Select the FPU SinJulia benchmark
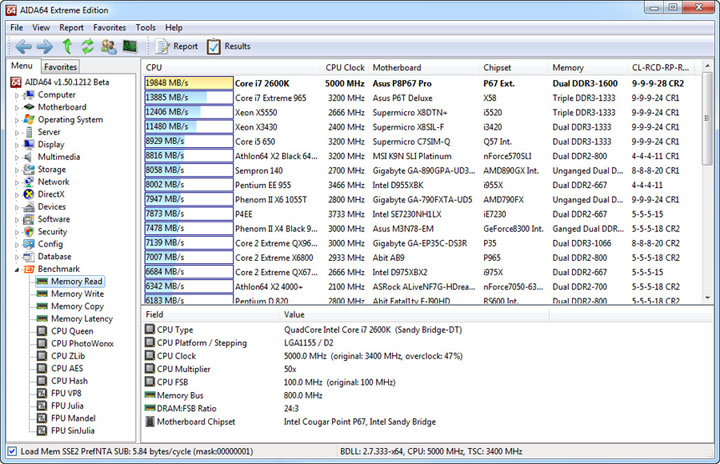Image resolution: width=720 pixels, height=464 pixels. click(73, 430)
